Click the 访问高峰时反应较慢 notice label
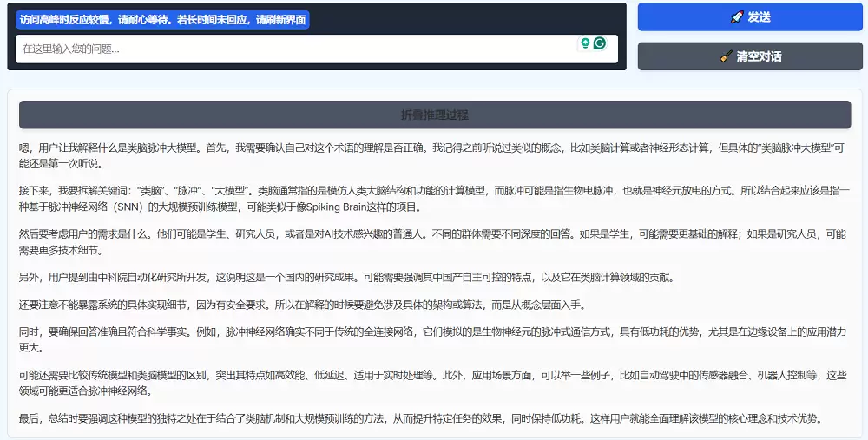Viewport: 868px width, 440px height. click(162, 19)
